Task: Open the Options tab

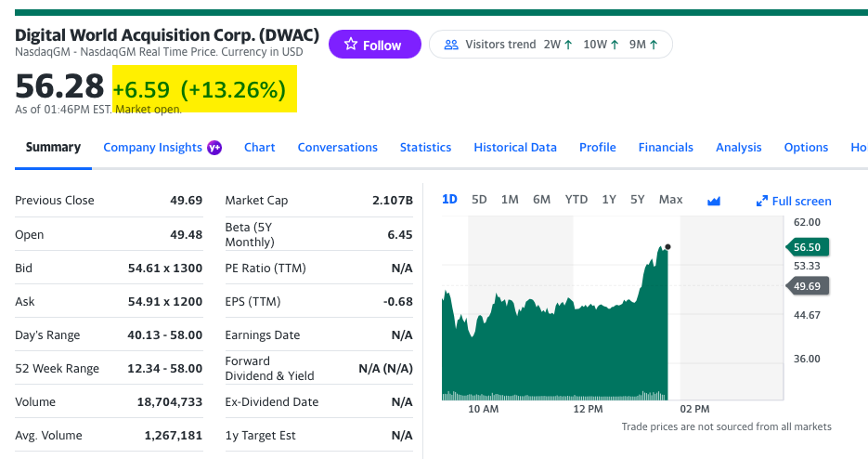Action: click(806, 148)
